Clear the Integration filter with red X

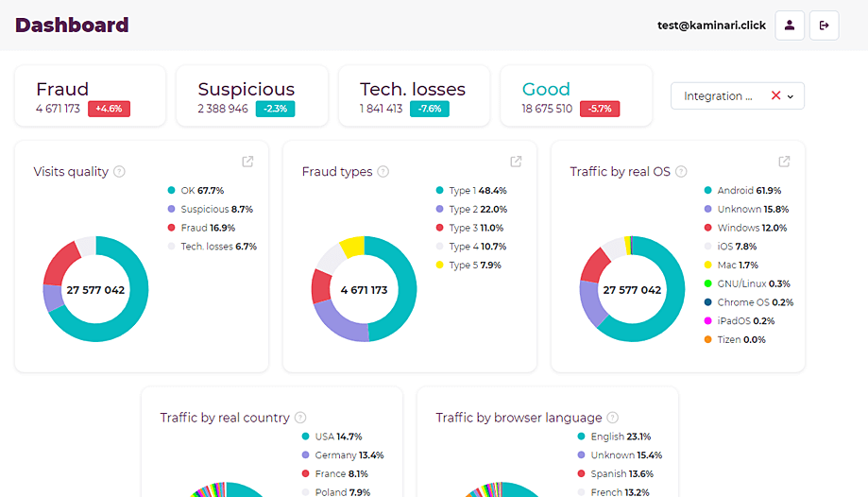(x=775, y=95)
